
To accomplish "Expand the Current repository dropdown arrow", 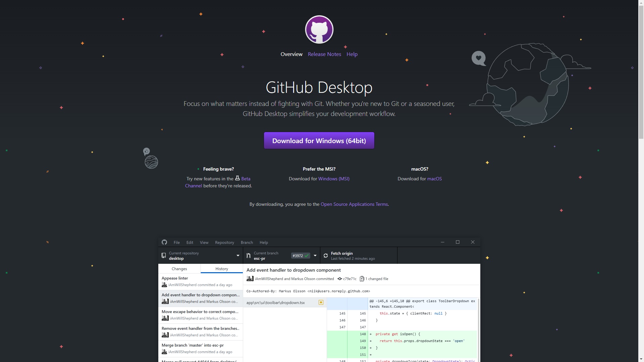I will pos(238,256).
